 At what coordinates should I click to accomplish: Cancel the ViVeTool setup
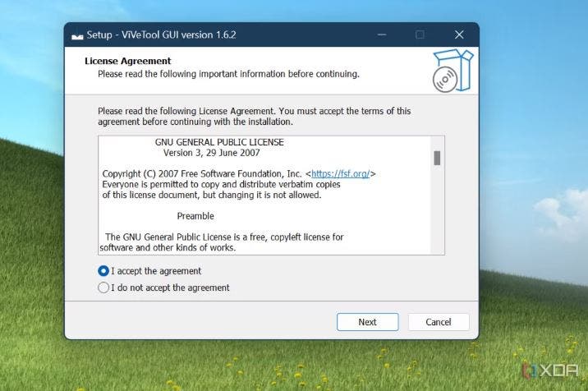(439, 322)
